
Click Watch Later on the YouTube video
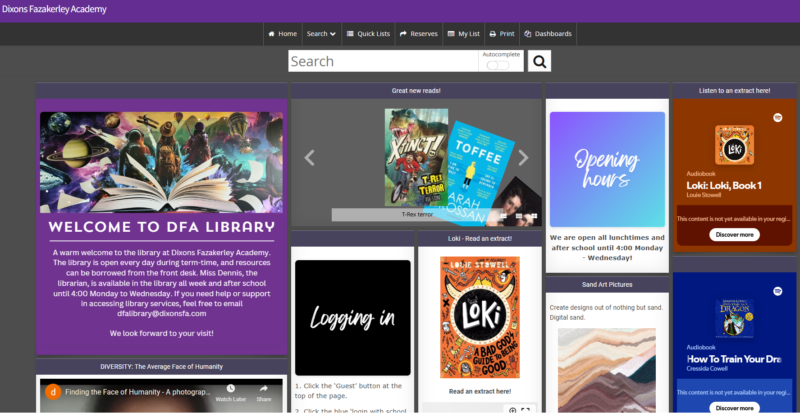coord(229,390)
